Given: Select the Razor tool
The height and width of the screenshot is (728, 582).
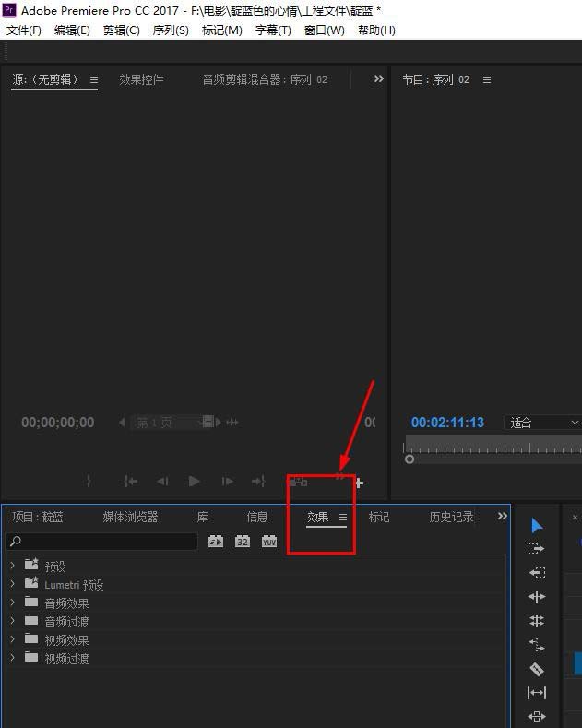Looking at the screenshot, I should (537, 669).
